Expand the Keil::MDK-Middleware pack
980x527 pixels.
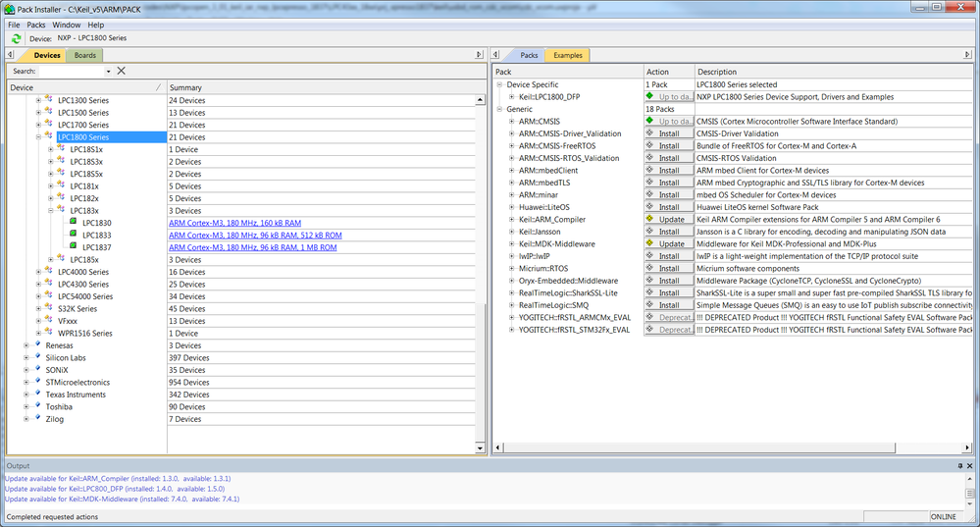click(x=512, y=243)
